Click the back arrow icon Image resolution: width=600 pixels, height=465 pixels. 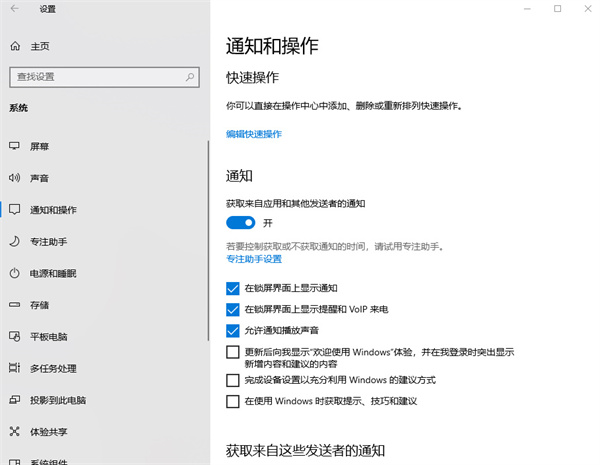pyautogui.click(x=15, y=8)
